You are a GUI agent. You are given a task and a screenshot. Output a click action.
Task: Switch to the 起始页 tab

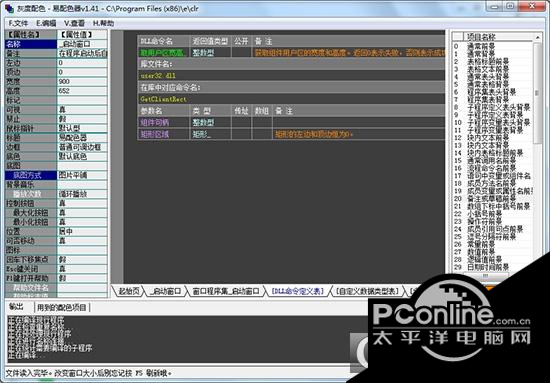[x=128, y=291]
